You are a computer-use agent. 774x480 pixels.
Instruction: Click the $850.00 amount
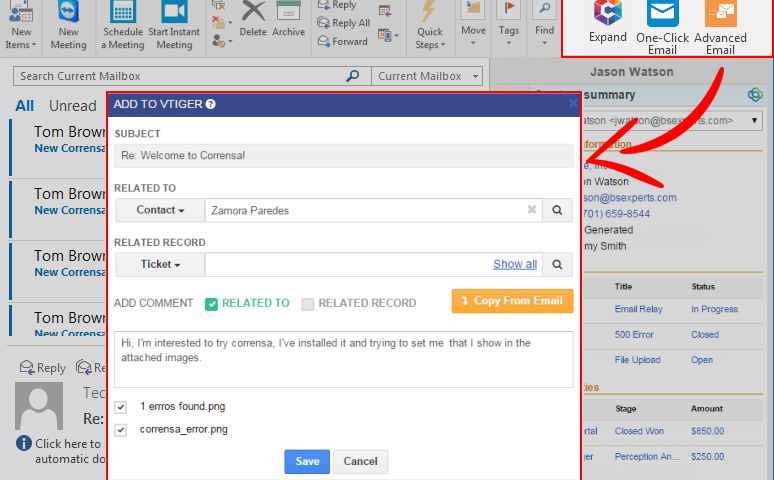[x=707, y=431]
